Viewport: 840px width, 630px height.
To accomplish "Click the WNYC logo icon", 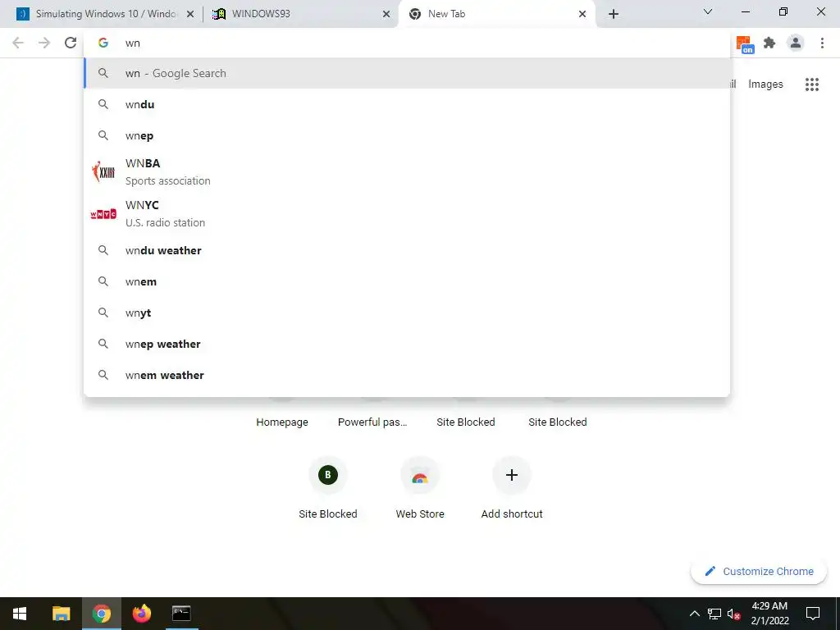I will click(x=103, y=214).
